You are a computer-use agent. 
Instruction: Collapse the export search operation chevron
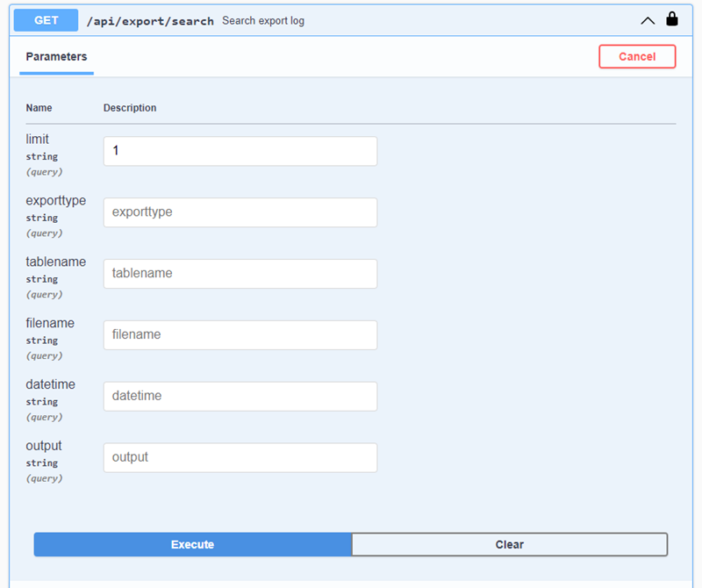coord(648,20)
